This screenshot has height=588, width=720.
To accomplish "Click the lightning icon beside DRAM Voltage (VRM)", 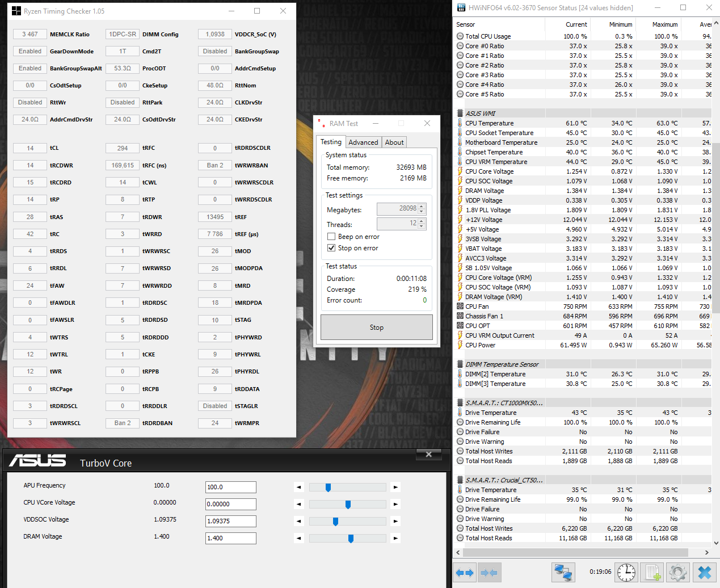I will pyautogui.click(x=460, y=297).
